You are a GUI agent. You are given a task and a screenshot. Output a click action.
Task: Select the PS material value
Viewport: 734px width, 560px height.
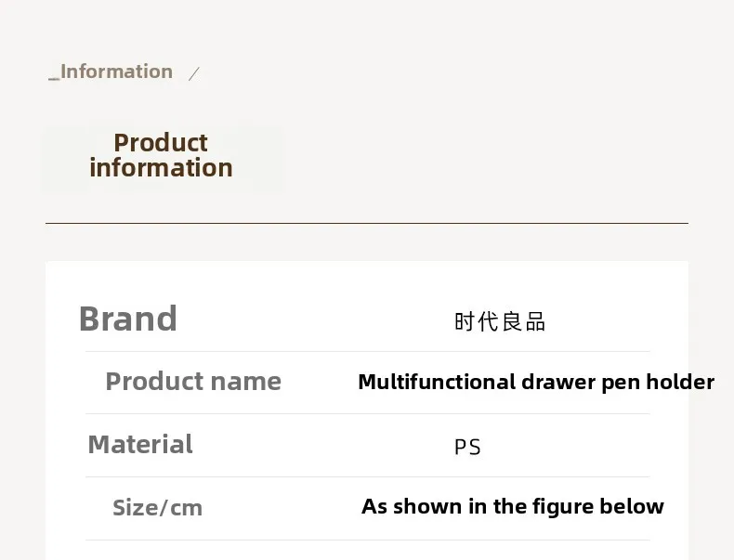[x=467, y=447]
